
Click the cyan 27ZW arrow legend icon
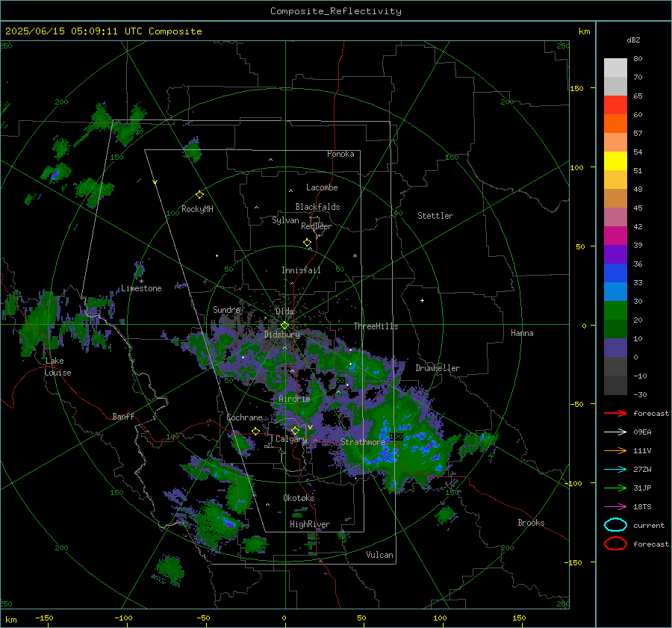[615, 470]
